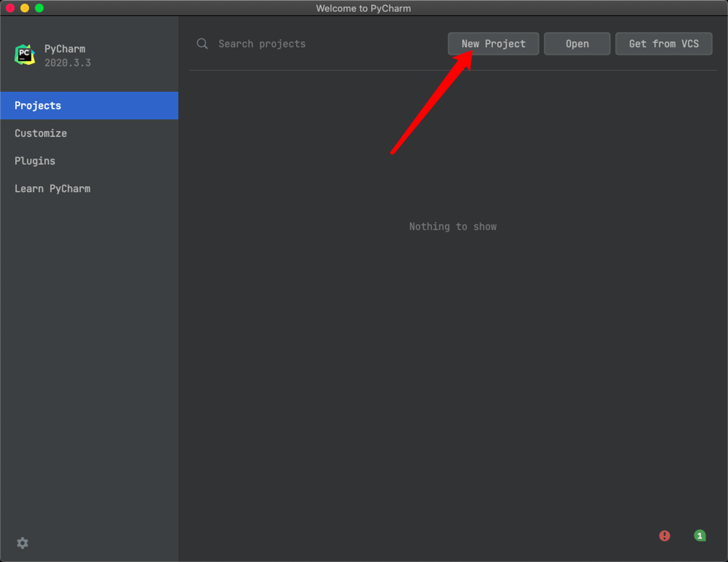
Task: Click the magnifier search icon
Action: (x=202, y=44)
